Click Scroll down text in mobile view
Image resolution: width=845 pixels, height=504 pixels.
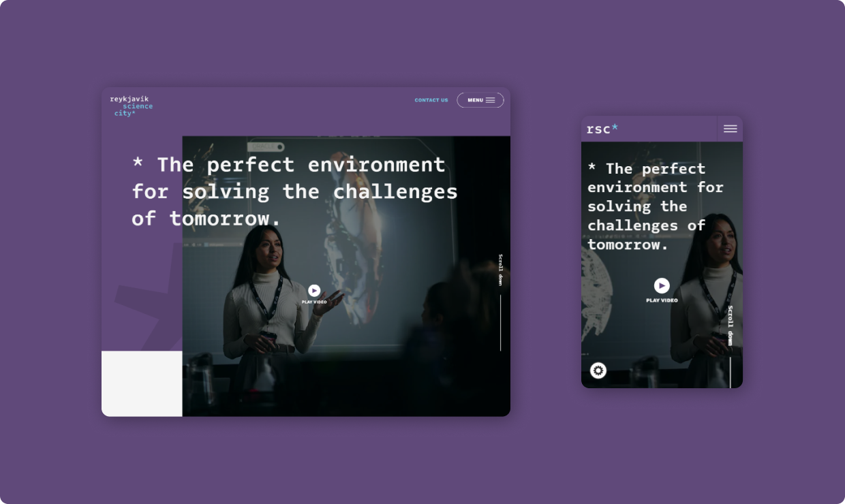(730, 326)
